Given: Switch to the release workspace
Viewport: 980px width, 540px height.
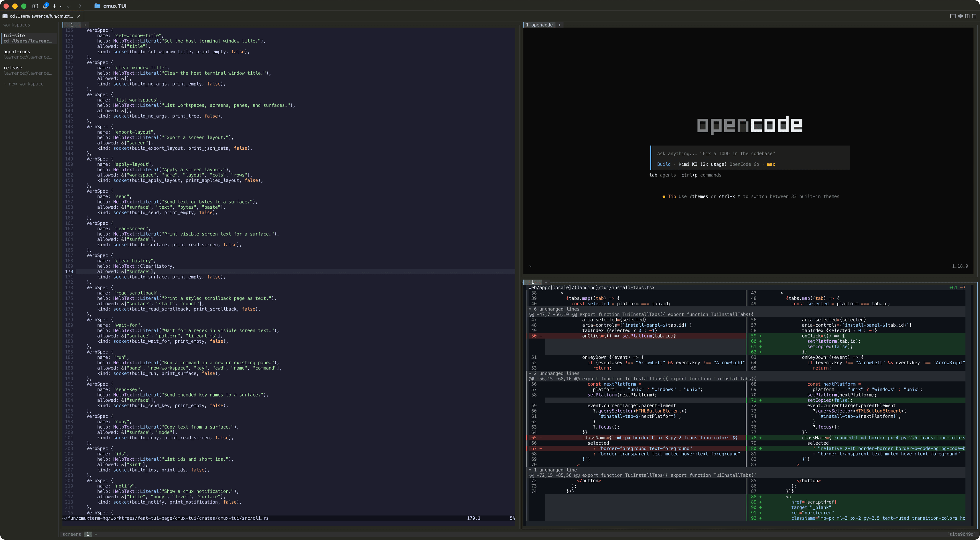Looking at the screenshot, I should click(x=29, y=70).
